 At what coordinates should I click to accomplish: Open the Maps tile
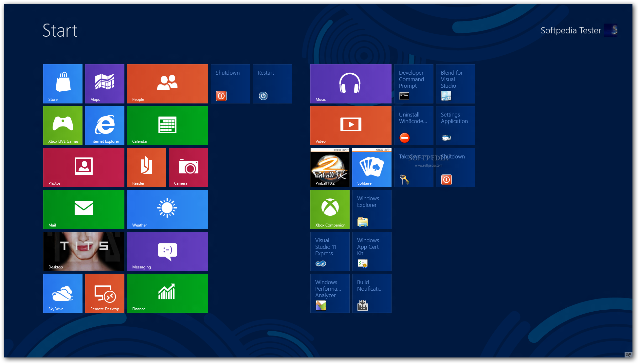pos(105,84)
